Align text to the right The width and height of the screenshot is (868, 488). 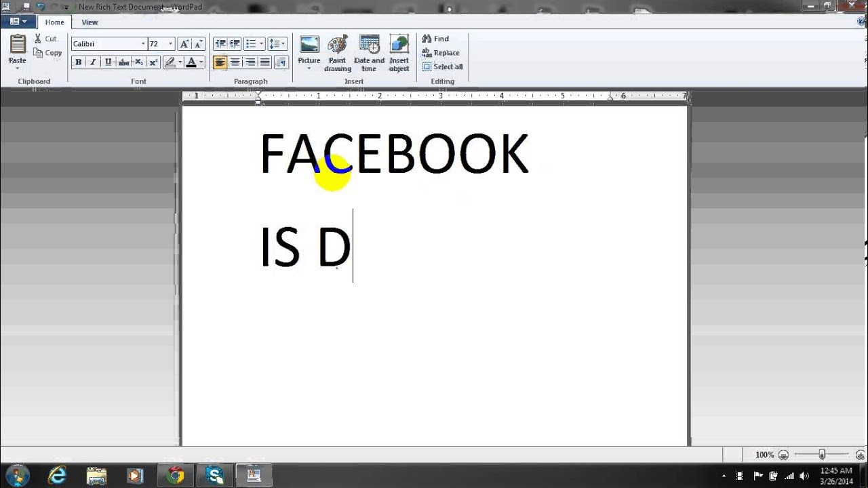250,62
